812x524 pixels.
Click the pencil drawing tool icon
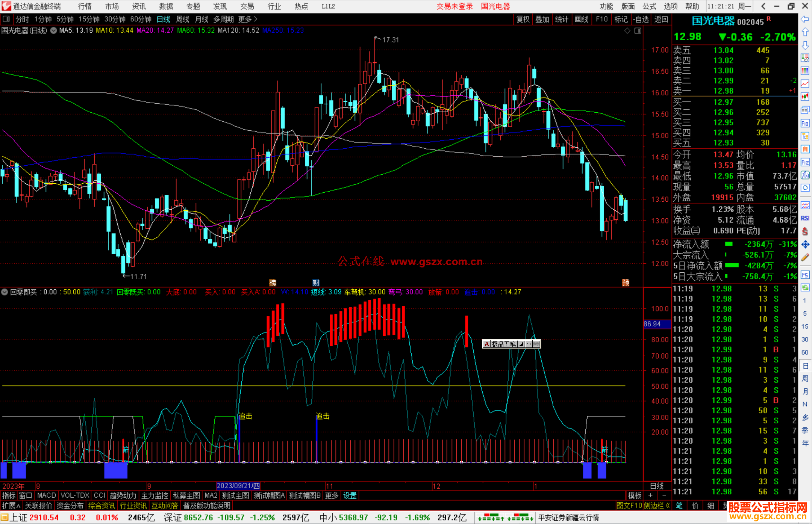pyautogui.click(x=805, y=257)
